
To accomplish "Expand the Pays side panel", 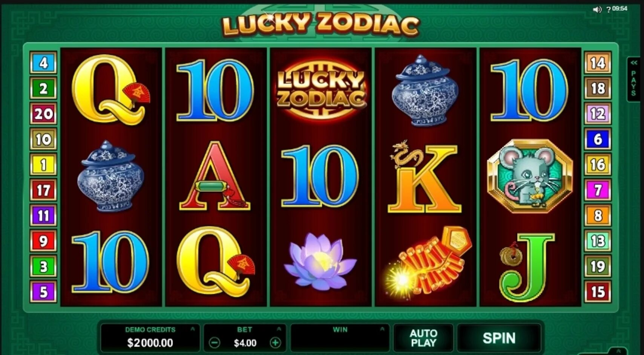I will point(634,79).
